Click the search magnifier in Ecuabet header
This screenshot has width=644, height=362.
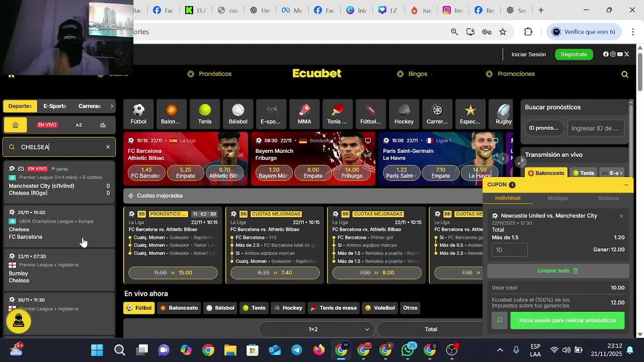(x=625, y=74)
